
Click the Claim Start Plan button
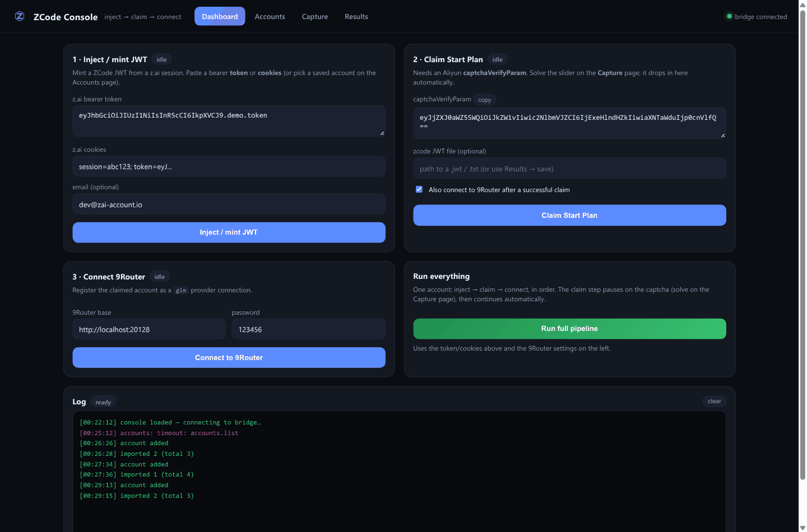click(x=569, y=215)
